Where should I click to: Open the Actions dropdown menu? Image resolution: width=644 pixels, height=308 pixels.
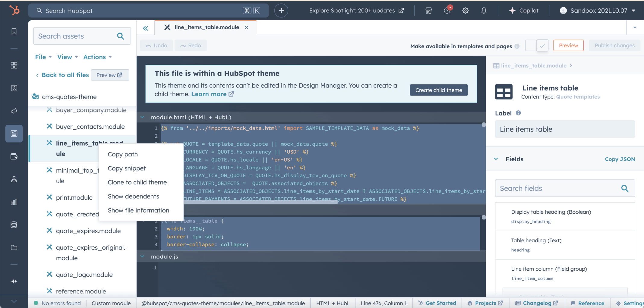click(x=98, y=57)
